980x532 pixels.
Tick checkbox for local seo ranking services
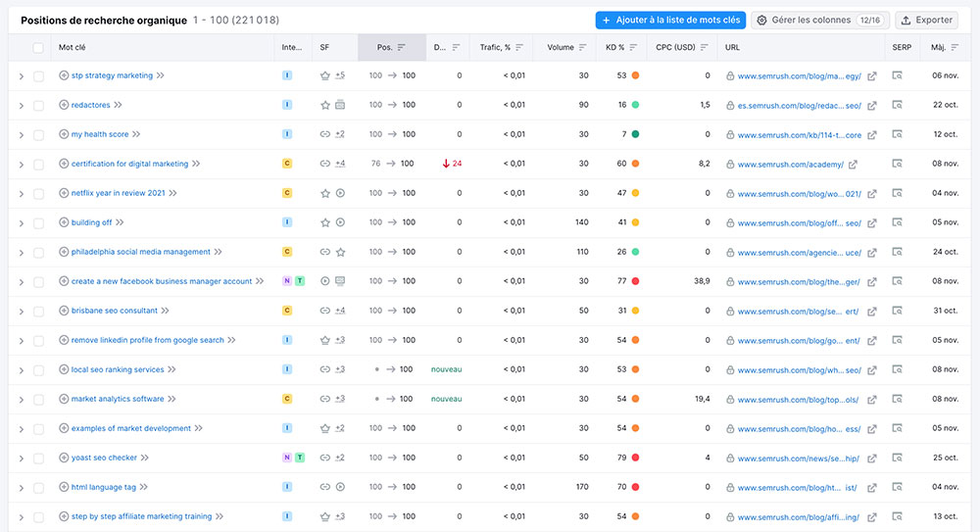tap(38, 370)
